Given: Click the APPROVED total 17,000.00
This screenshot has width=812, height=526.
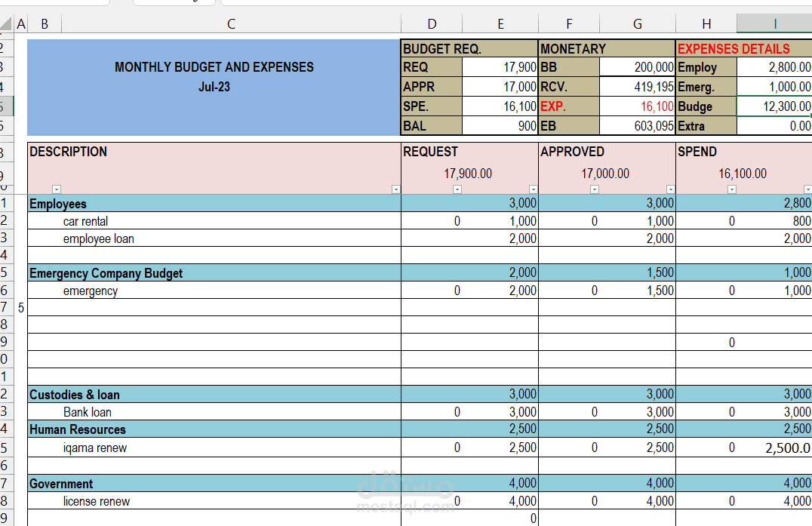Looking at the screenshot, I should [x=605, y=174].
